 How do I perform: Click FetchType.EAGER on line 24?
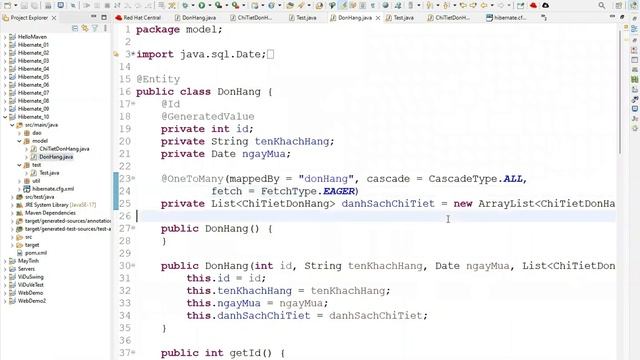click(x=308, y=191)
